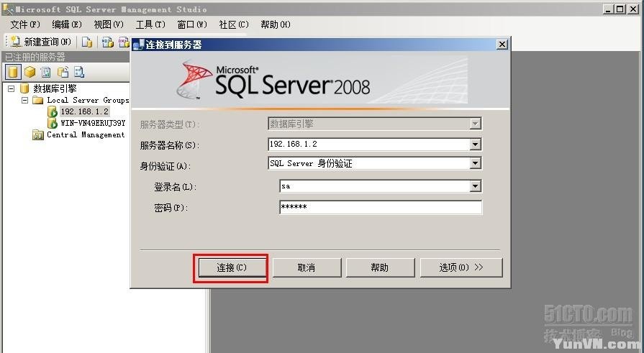Select 192.168.1.2 in registered servers tree
This screenshot has height=353, width=644.
click(x=84, y=111)
